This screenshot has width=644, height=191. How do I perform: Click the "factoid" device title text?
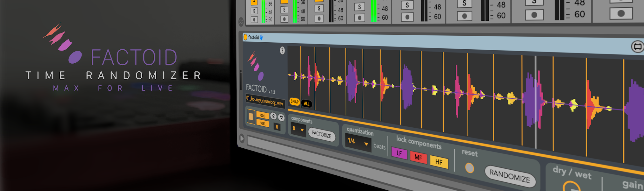tap(253, 38)
